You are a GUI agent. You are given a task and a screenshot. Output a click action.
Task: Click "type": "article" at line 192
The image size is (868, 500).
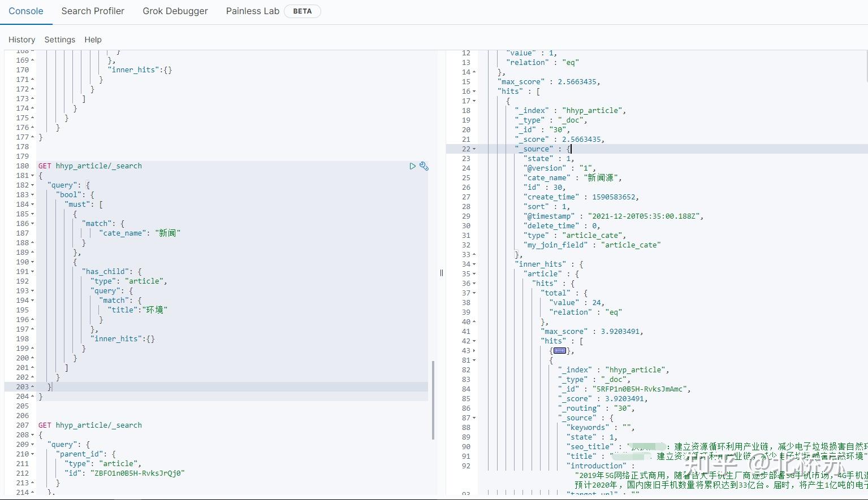tap(129, 281)
